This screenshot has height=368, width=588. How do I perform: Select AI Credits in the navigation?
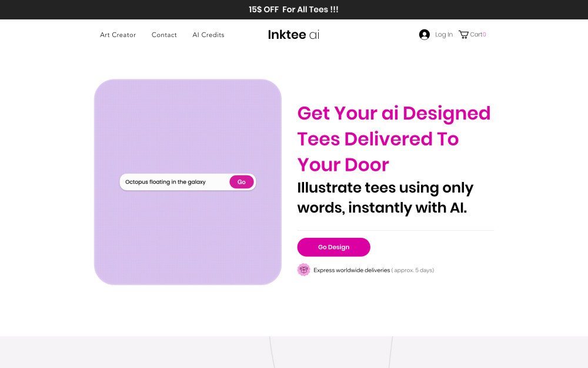click(x=208, y=35)
